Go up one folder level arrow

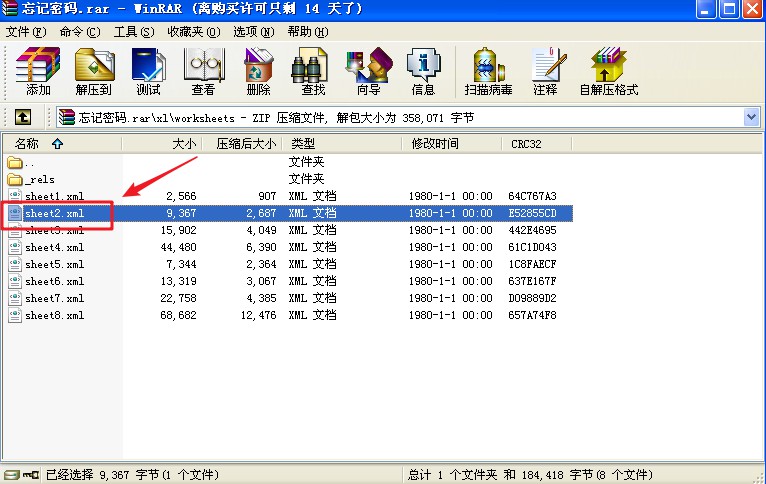pos(23,117)
